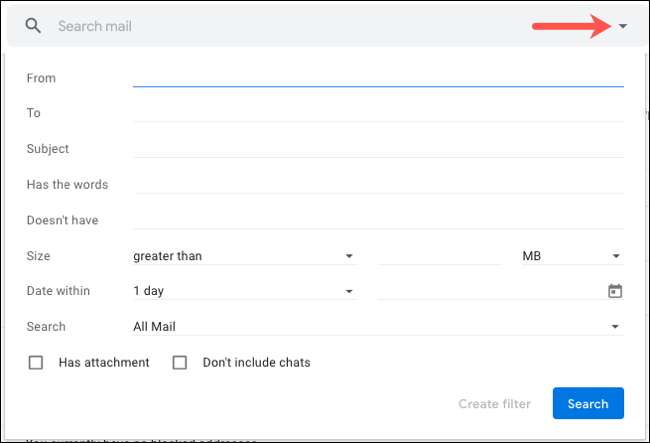Enable the Has attachment checkbox

[x=36, y=363]
